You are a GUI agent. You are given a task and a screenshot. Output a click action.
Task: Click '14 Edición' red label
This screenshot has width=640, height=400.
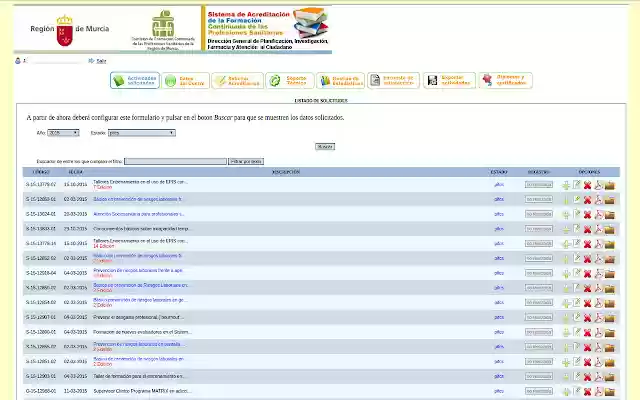coord(102,246)
